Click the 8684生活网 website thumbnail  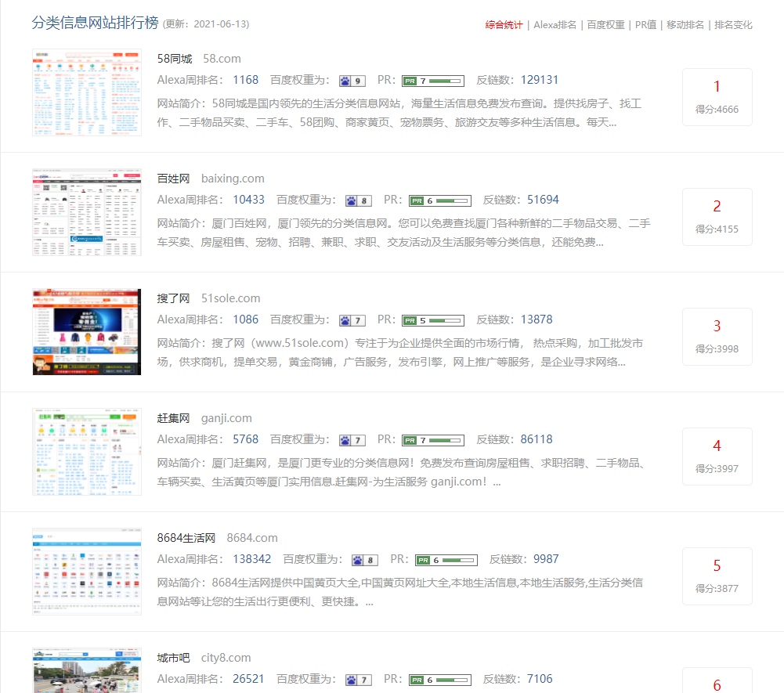(x=87, y=572)
